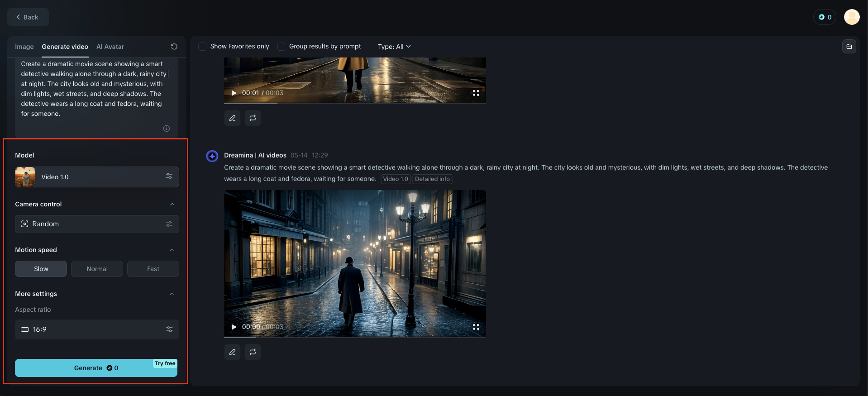The height and width of the screenshot is (396, 868).
Task: Edit the upper video with pencil icon
Action: 232,118
